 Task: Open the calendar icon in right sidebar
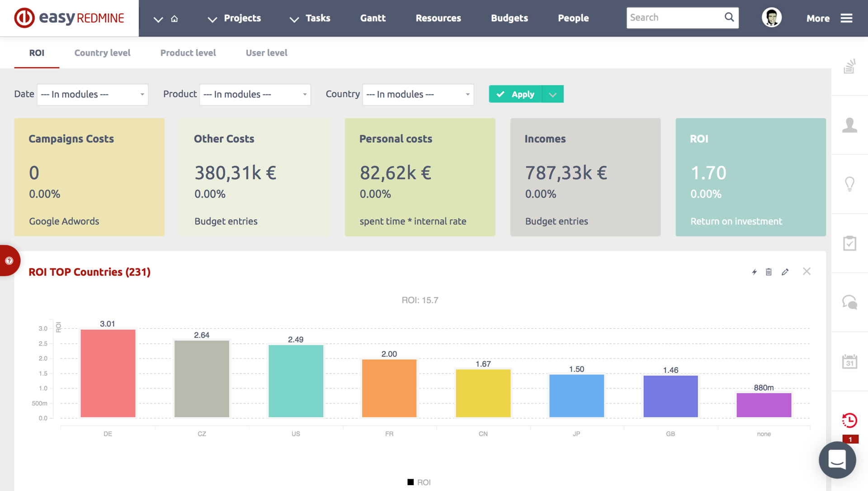pos(849,361)
